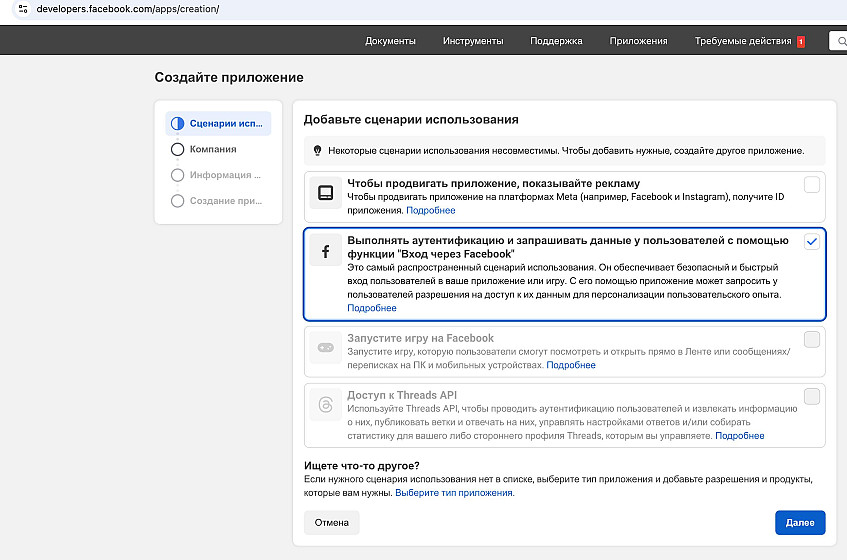Open Требуемые действия in top bar
This screenshot has width=847, height=560.
pos(743,41)
